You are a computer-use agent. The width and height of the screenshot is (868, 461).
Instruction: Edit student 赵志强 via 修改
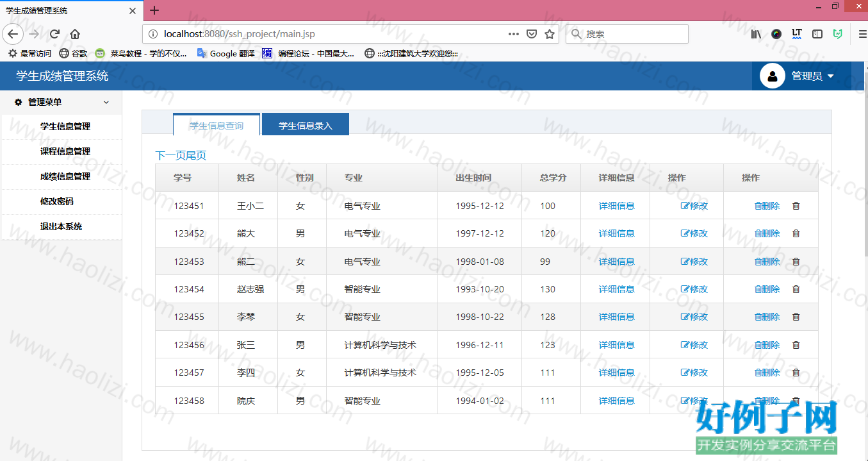(694, 289)
